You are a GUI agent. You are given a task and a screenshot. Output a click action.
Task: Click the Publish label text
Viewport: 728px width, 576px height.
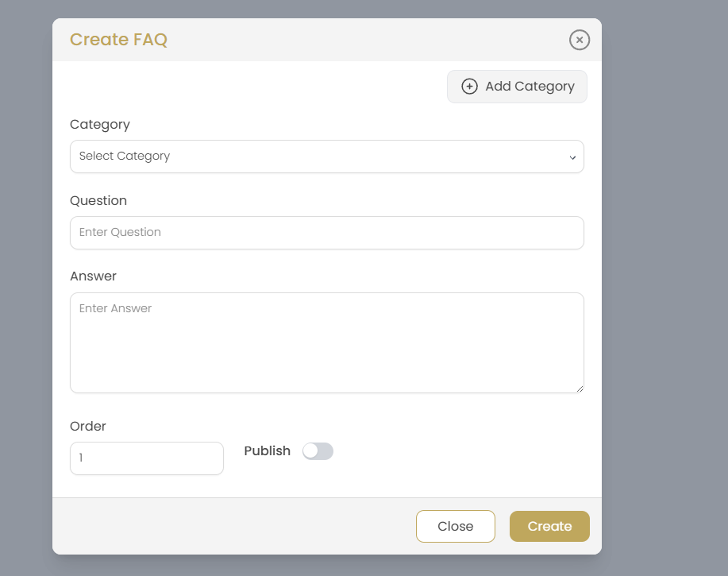click(x=267, y=450)
